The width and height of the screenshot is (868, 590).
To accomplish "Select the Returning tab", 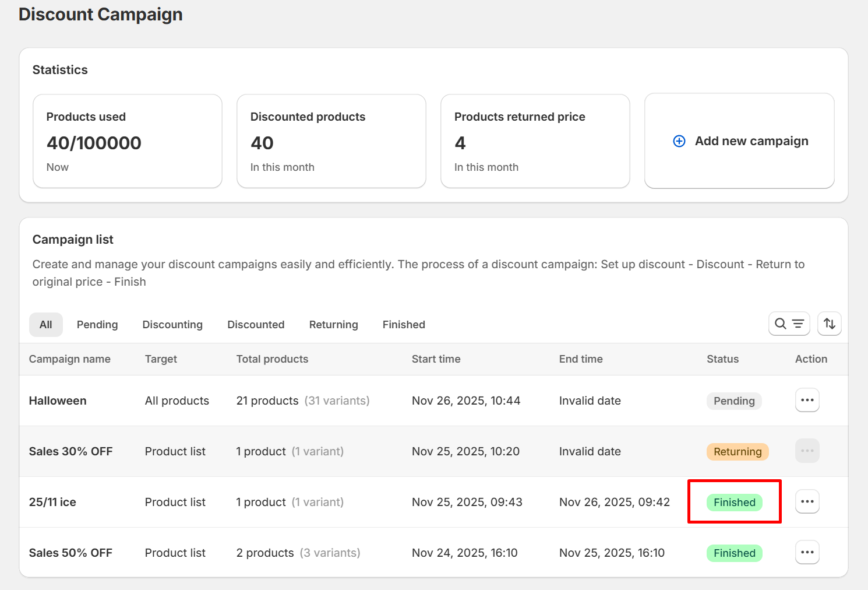I will [x=333, y=325].
